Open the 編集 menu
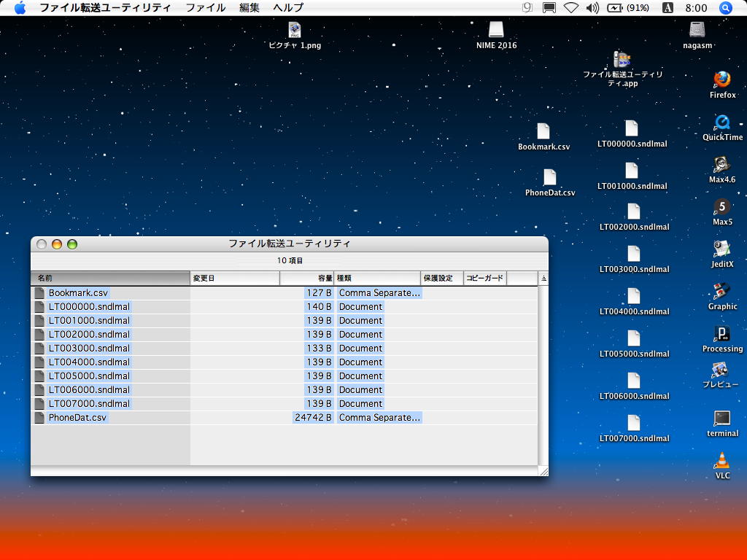 pos(249,8)
